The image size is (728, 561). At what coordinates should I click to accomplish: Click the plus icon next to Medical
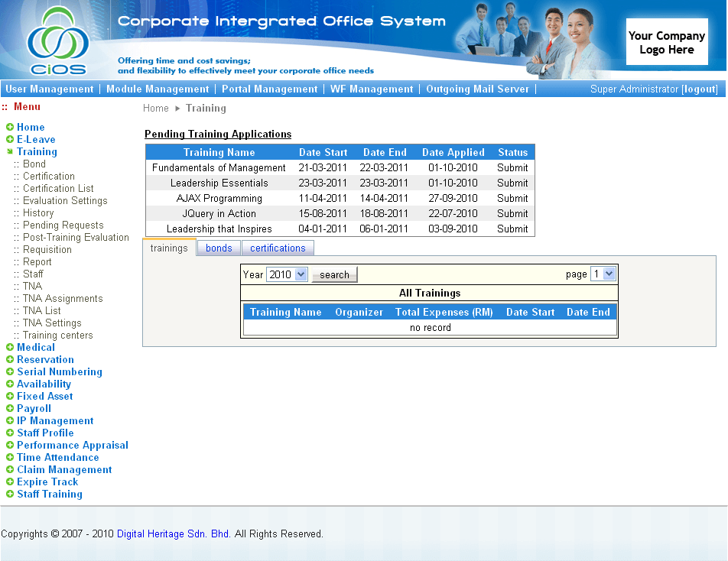pos(10,348)
